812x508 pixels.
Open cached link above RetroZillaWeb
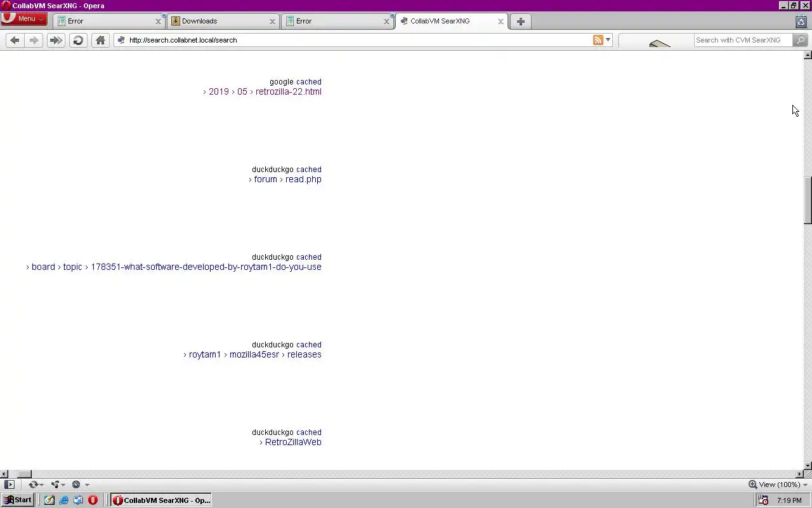click(309, 432)
